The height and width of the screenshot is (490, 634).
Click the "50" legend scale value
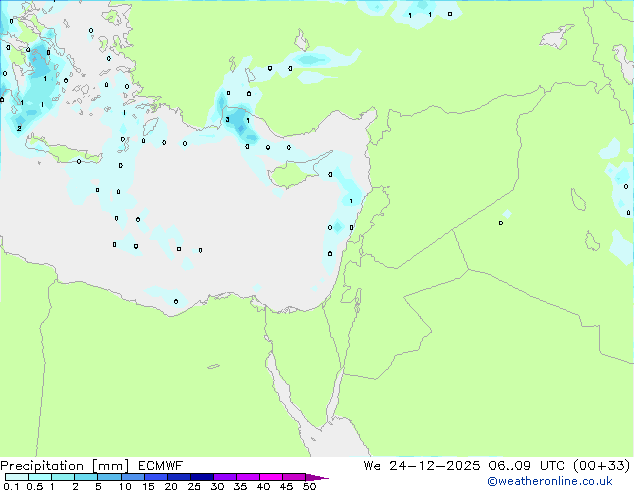pyautogui.click(x=309, y=486)
